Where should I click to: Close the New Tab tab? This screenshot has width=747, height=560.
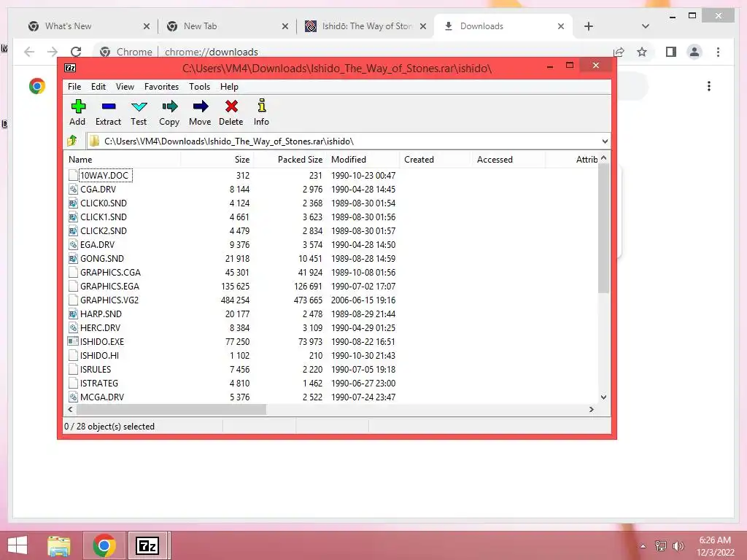(x=285, y=26)
